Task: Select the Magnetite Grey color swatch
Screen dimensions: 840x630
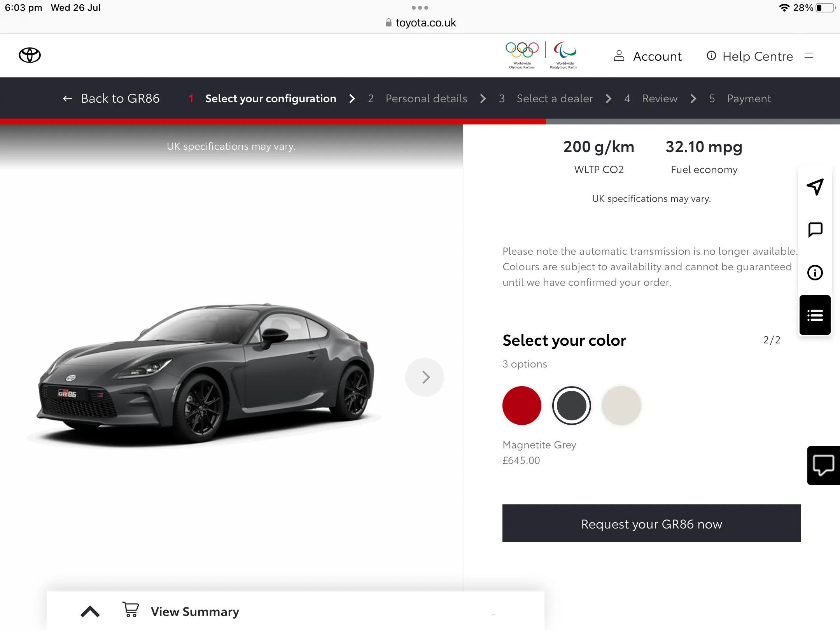Action: pyautogui.click(x=572, y=405)
